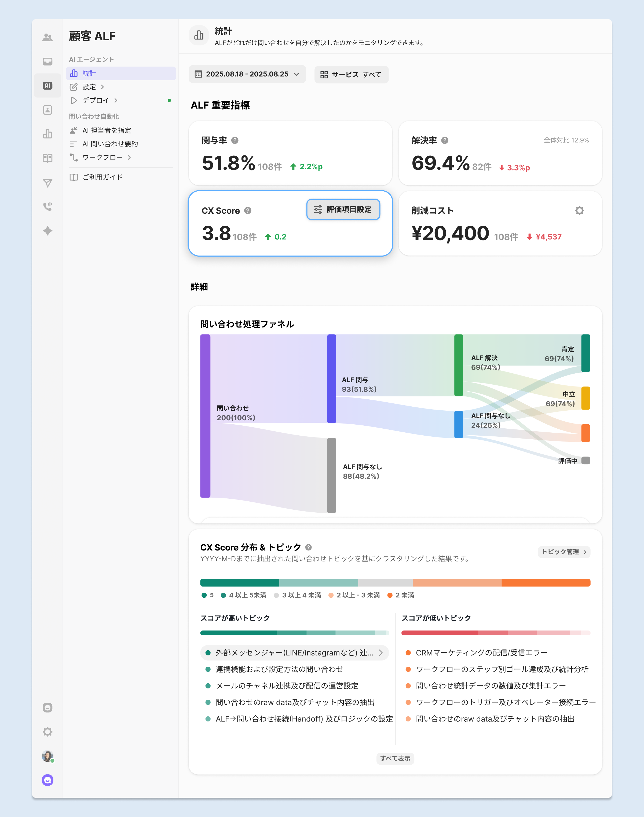Open the date range 2025.08.18 - 2025.08.25 dropdown
Viewport: 644px width, 817px height.
[247, 74]
